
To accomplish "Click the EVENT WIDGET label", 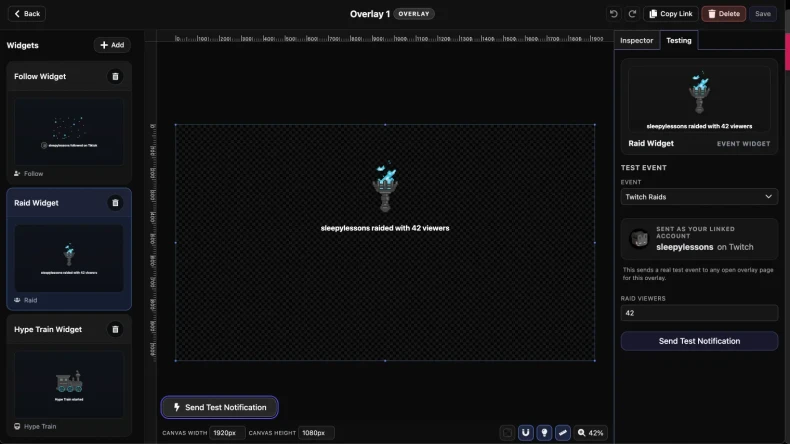I will pos(743,144).
